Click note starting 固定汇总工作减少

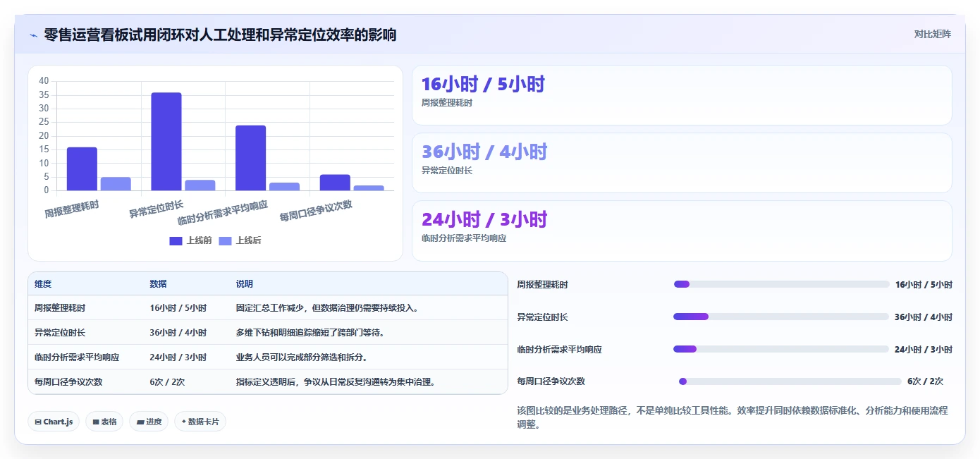point(327,308)
